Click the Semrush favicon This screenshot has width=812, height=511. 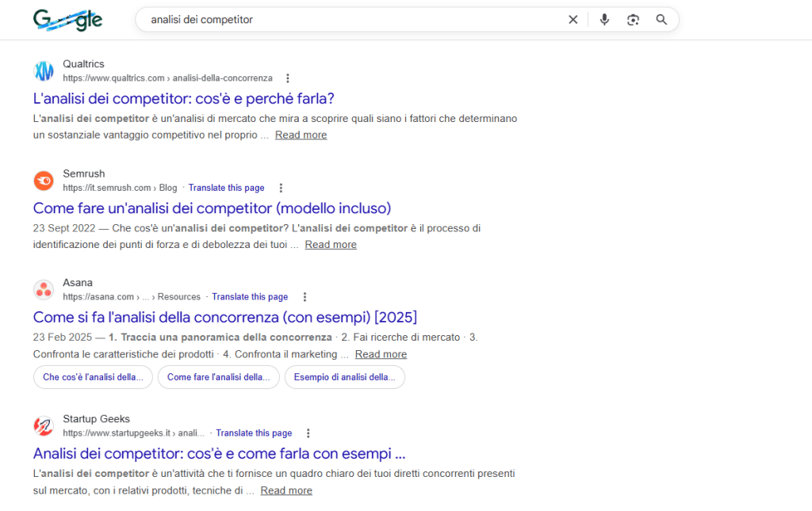click(44, 181)
